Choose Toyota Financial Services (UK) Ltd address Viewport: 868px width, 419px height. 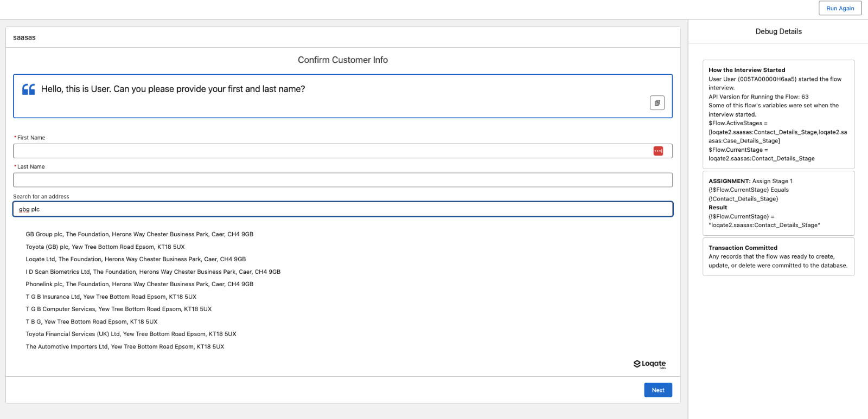tap(131, 334)
